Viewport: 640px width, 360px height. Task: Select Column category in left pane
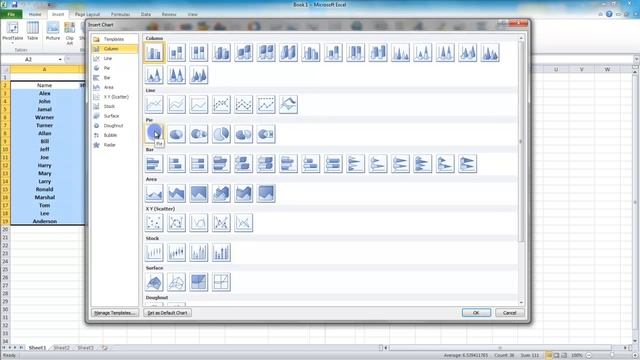[x=115, y=49]
